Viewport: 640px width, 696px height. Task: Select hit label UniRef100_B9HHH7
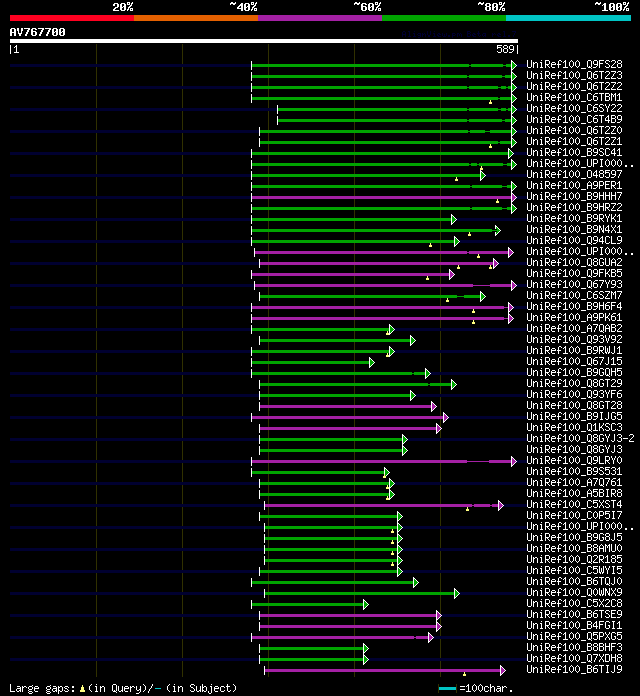click(574, 196)
